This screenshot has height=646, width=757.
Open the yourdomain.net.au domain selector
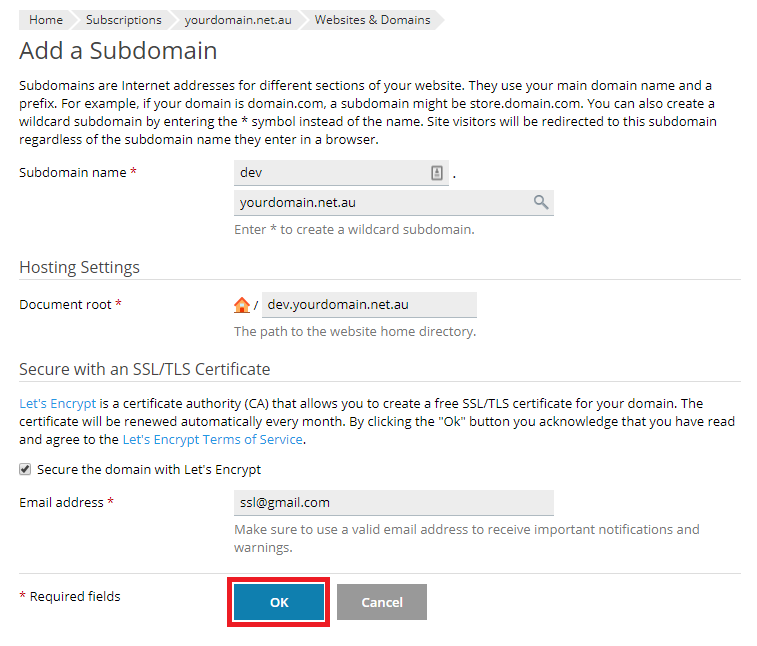pyautogui.click(x=393, y=203)
